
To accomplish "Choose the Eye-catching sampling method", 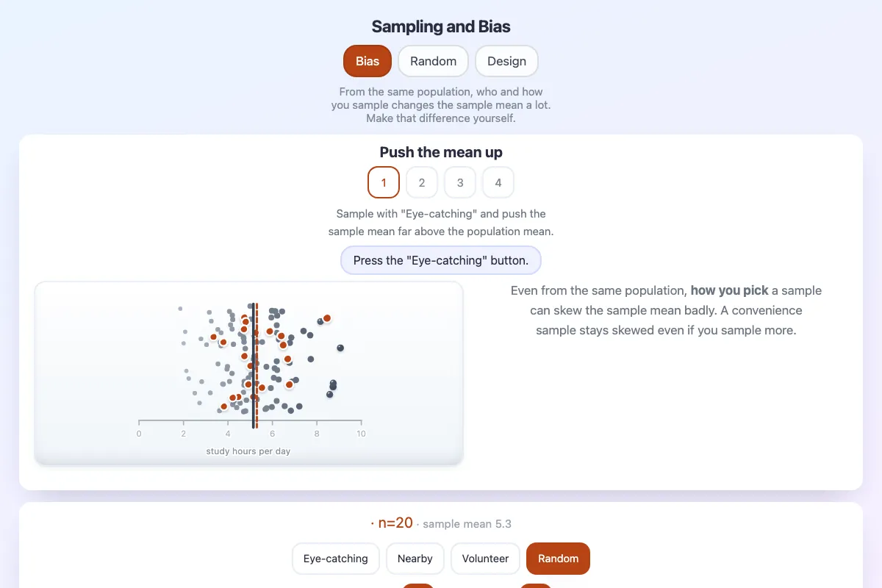I will [x=336, y=559].
